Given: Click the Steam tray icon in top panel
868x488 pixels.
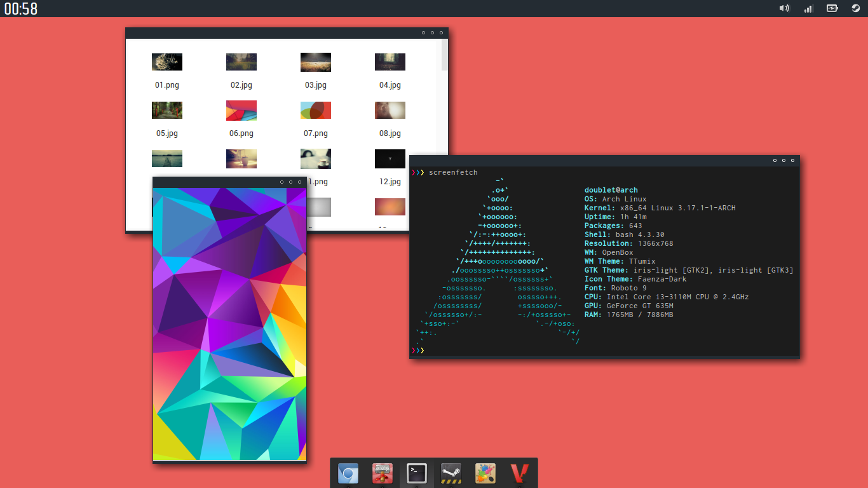Looking at the screenshot, I should (855, 8).
